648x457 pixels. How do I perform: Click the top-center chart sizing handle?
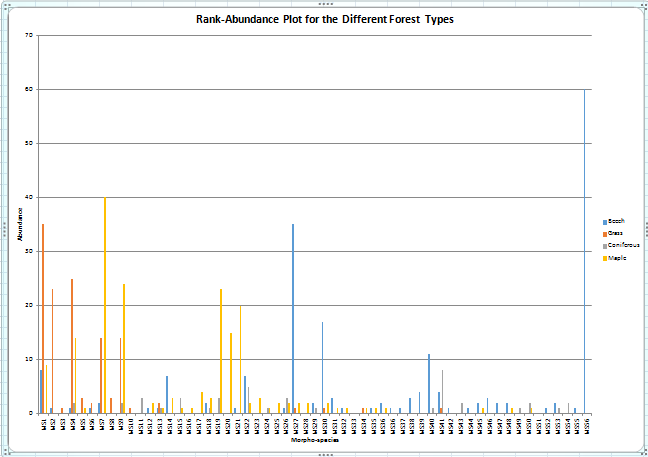click(326, 4)
